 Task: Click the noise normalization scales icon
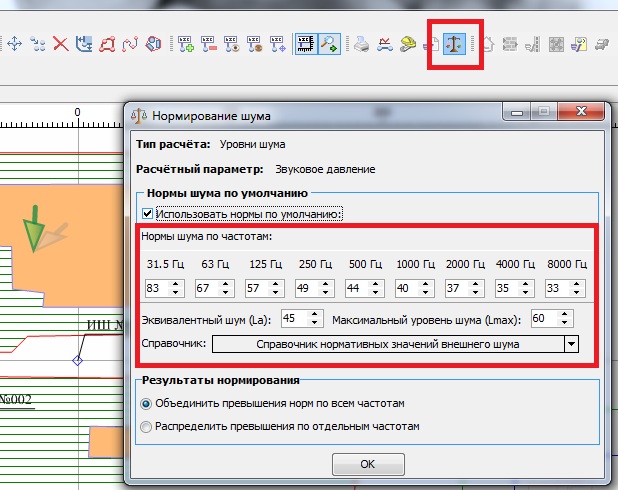[x=455, y=44]
